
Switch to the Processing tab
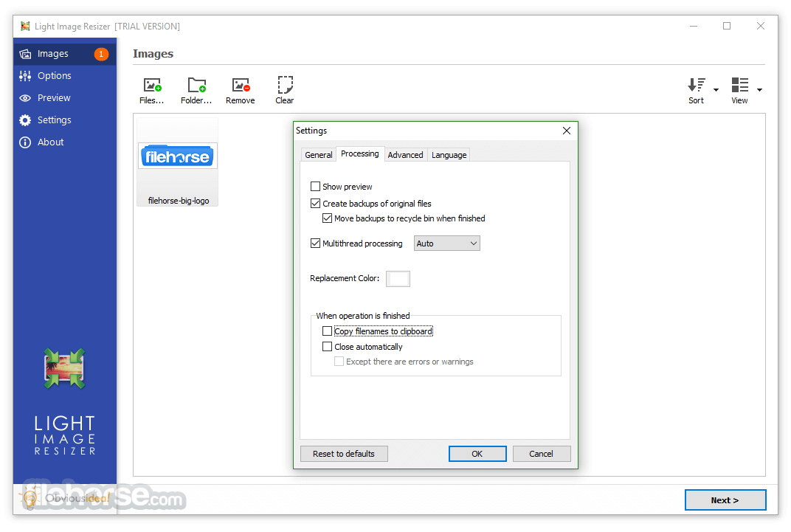click(359, 153)
